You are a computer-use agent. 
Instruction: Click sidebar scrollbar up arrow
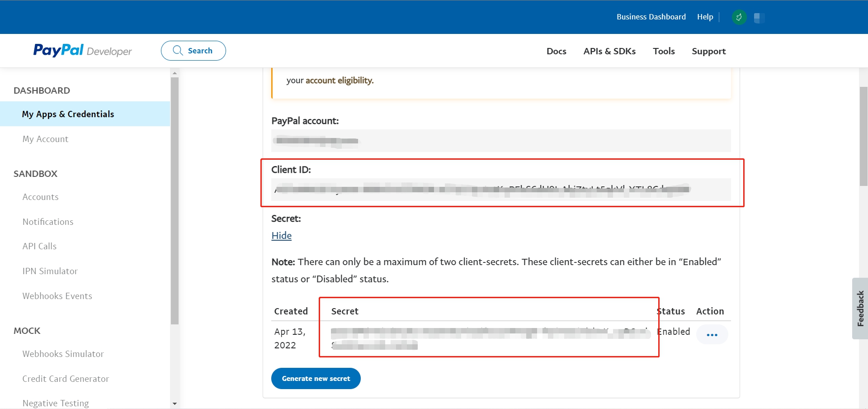[175, 73]
